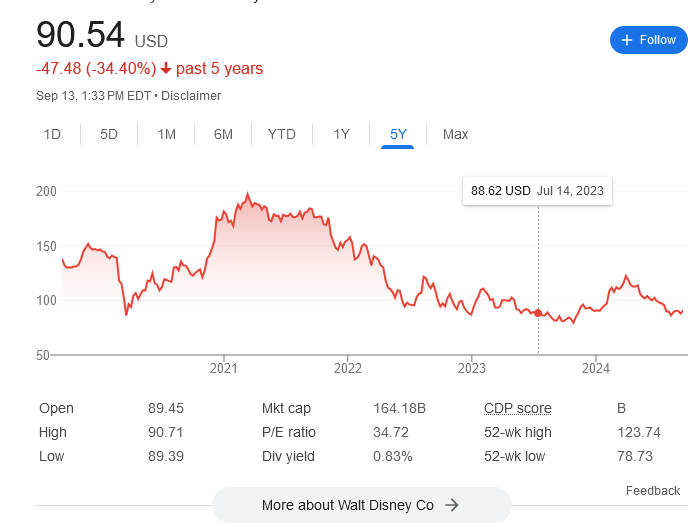Open the Disclaimer link
699x525 pixels.
coord(191,96)
